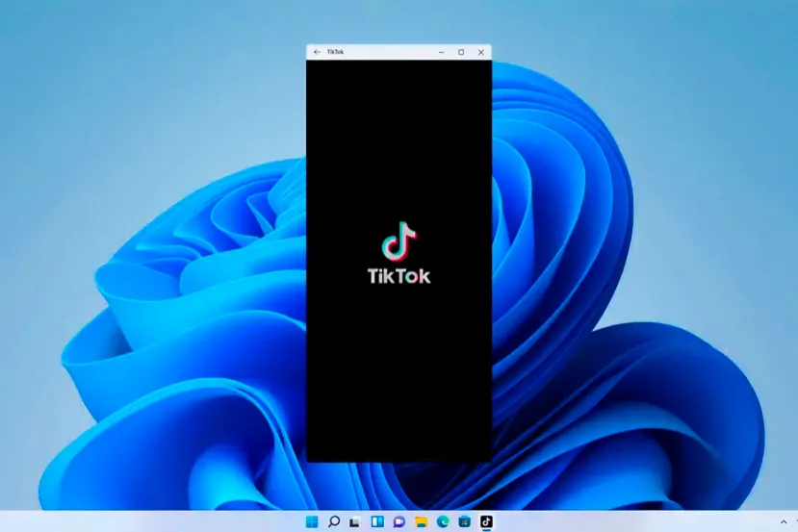Close the TikTok window

point(481,52)
